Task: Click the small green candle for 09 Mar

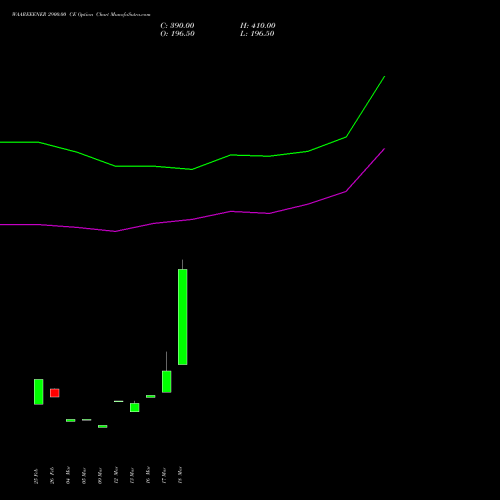Action: click(103, 426)
